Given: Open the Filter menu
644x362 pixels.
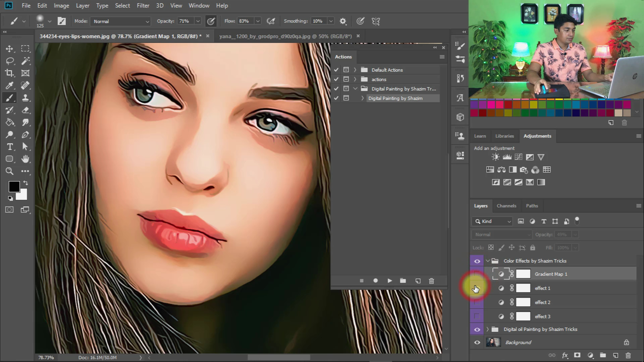Looking at the screenshot, I should coord(143,5).
